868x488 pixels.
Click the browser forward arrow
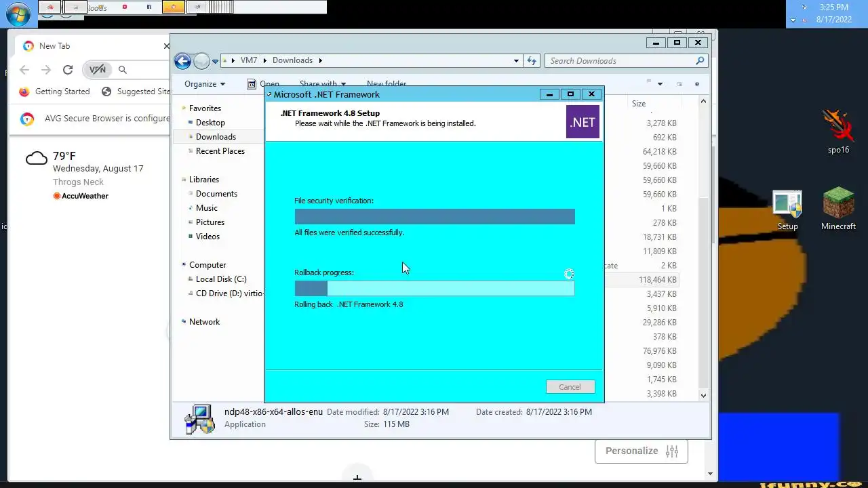45,70
